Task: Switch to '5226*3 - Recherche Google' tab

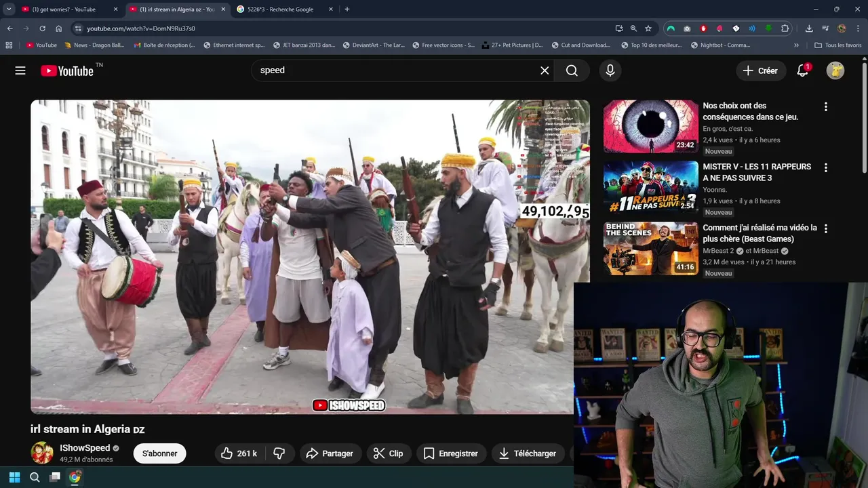Action: point(285,9)
